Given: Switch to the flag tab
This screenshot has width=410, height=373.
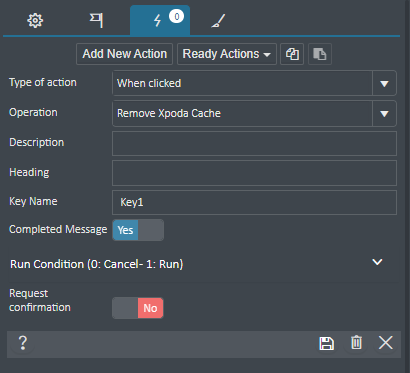Looking at the screenshot, I should 96,21.
